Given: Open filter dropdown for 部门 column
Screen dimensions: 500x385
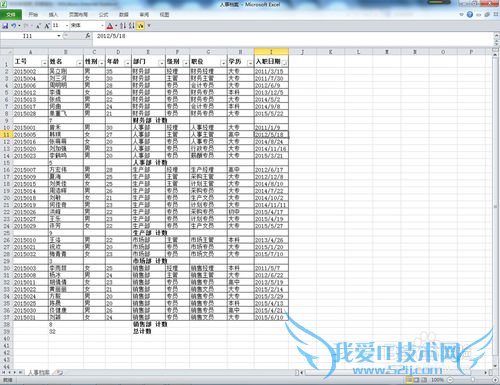Looking at the screenshot, I should [161, 63].
